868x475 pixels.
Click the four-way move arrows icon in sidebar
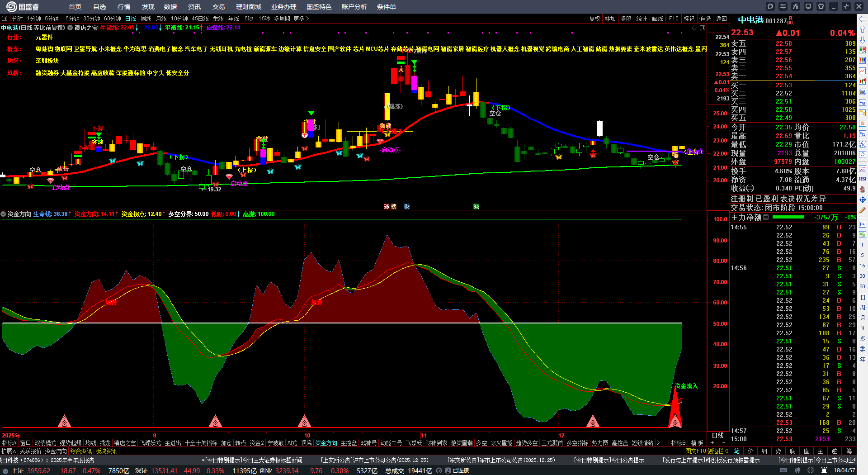point(863,199)
